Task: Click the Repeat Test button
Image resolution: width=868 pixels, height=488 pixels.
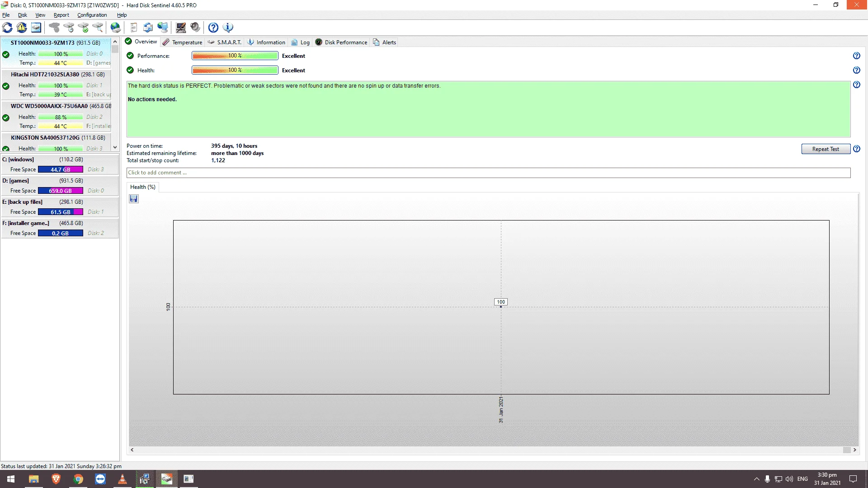Action: [x=826, y=149]
